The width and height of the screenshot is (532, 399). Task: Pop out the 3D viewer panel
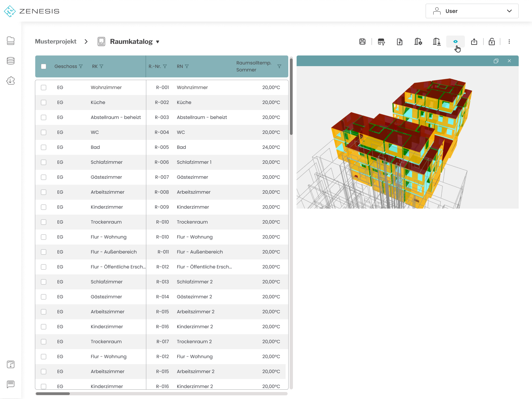click(496, 61)
